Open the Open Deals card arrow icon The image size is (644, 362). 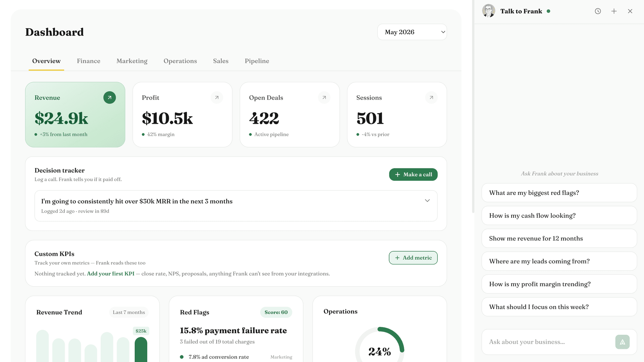tap(324, 98)
